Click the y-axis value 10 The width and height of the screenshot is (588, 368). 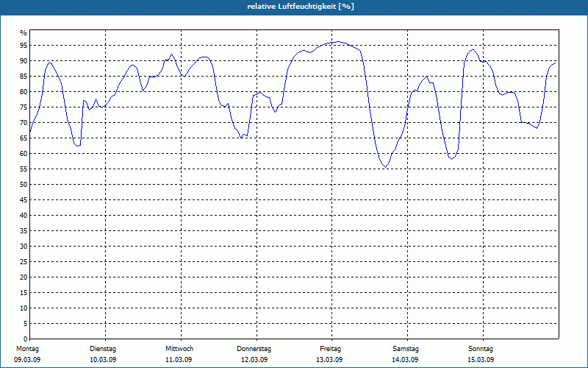(x=24, y=308)
